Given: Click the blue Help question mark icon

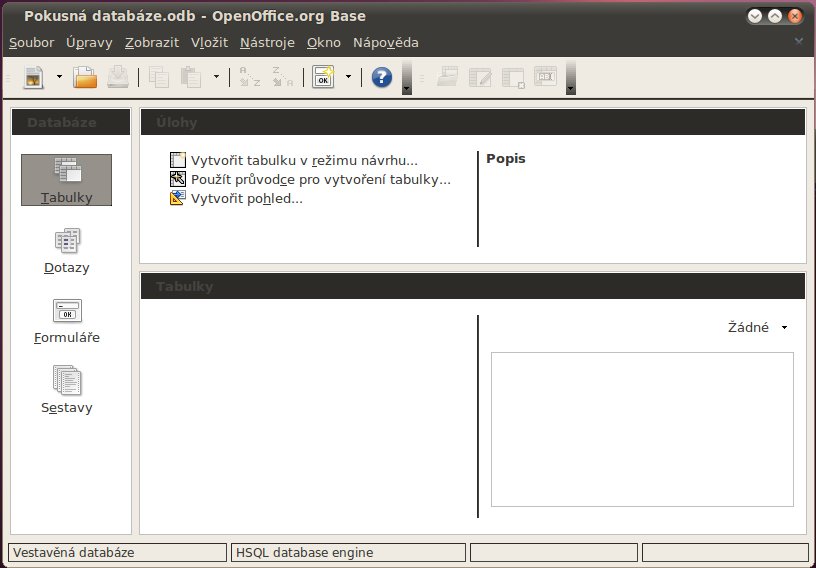Looking at the screenshot, I should coord(381,78).
